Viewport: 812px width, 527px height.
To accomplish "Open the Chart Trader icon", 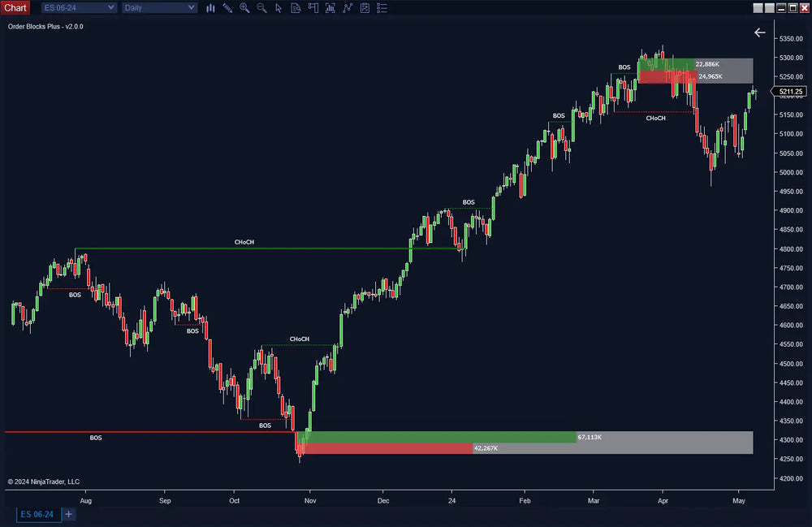I will point(313,8).
